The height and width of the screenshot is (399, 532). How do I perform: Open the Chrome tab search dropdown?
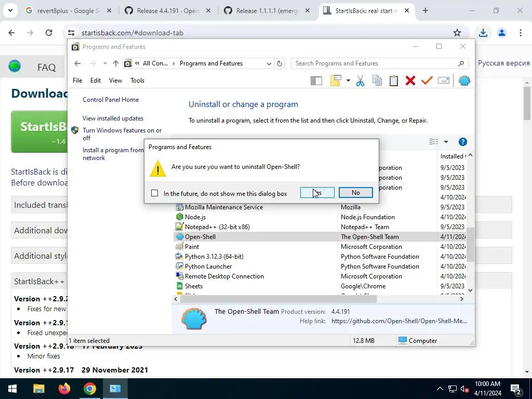coord(10,10)
